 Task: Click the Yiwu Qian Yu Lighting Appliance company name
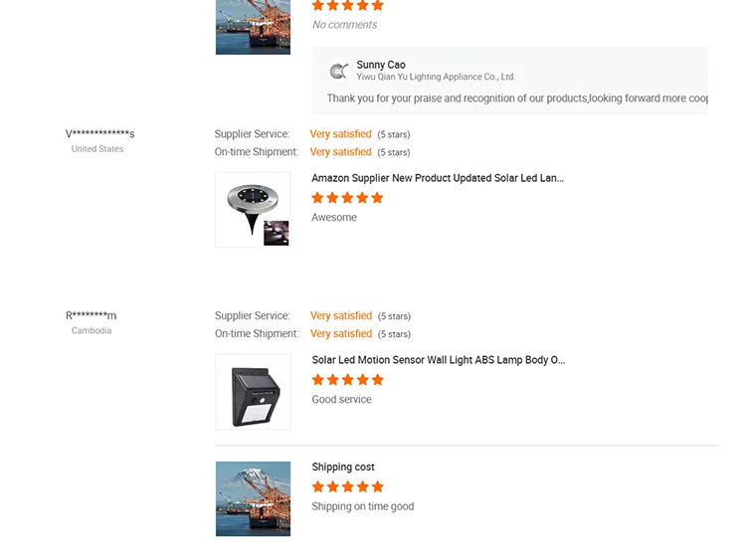[436, 78]
